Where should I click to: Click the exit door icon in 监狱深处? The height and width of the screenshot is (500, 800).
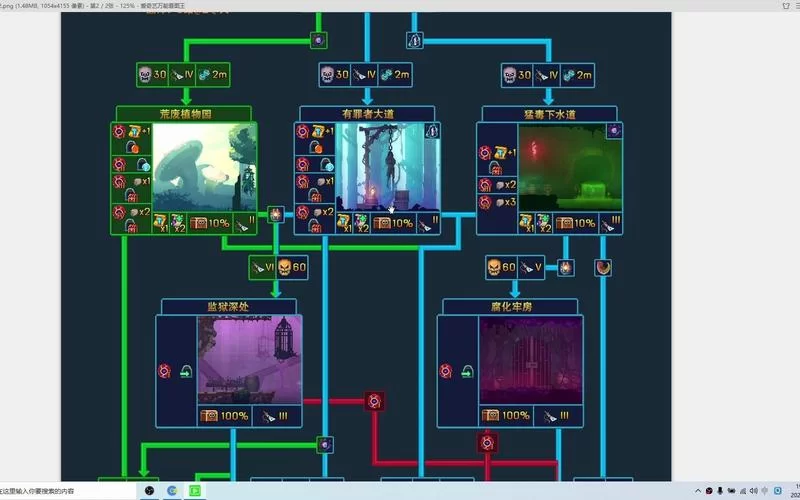tap(185, 372)
